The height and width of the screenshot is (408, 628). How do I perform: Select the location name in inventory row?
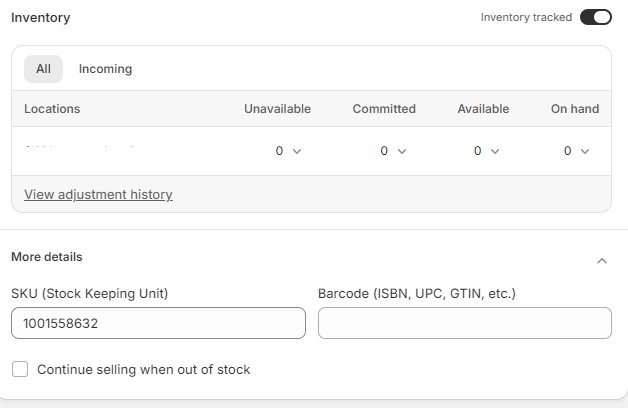pos(80,151)
